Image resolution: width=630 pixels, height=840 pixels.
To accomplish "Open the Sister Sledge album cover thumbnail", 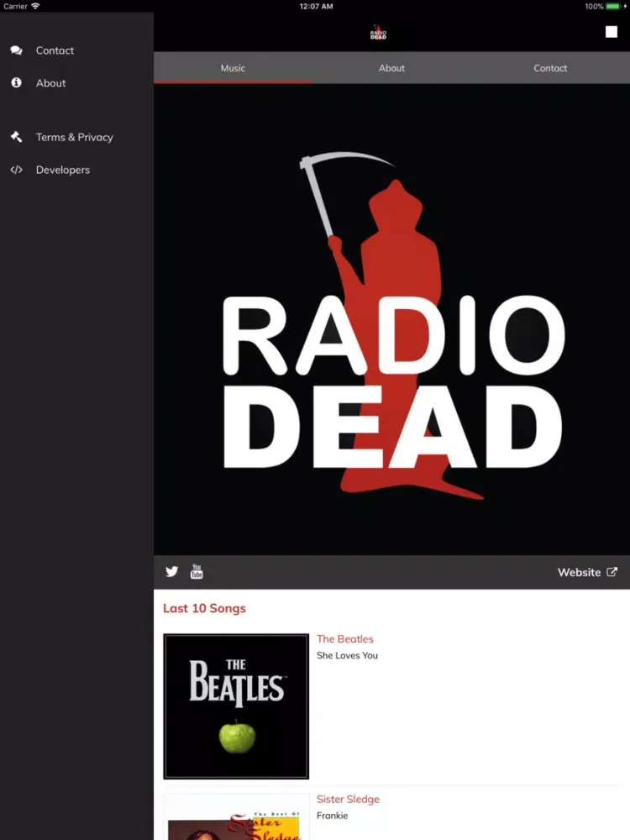I will [x=236, y=817].
